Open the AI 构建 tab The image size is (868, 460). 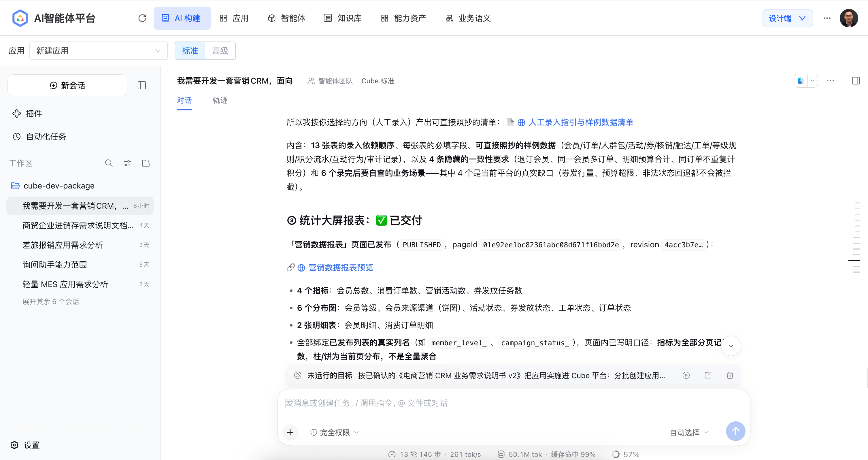tap(182, 18)
